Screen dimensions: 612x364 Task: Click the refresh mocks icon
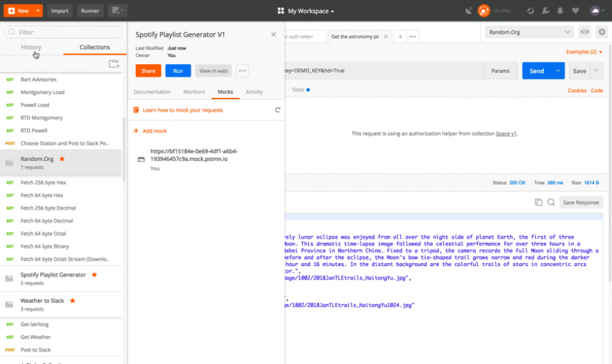pos(277,110)
